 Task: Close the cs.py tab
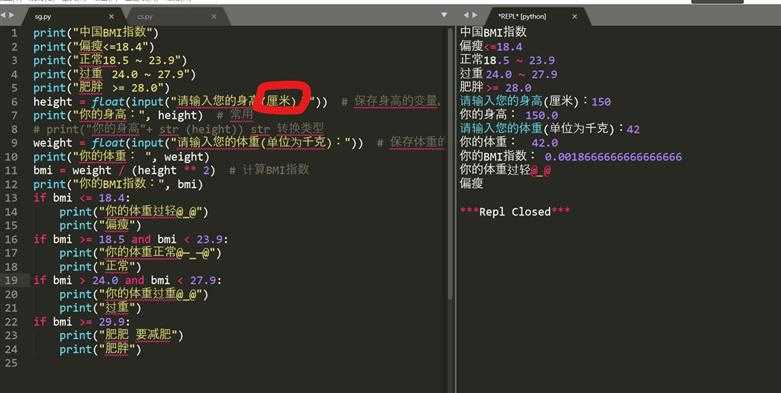click(x=214, y=16)
